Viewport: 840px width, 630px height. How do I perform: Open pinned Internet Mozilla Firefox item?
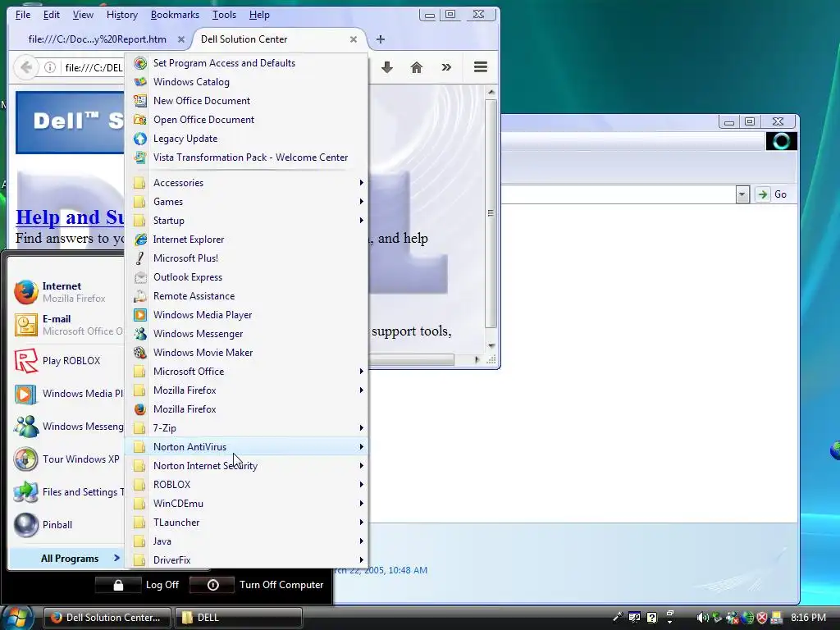67,292
